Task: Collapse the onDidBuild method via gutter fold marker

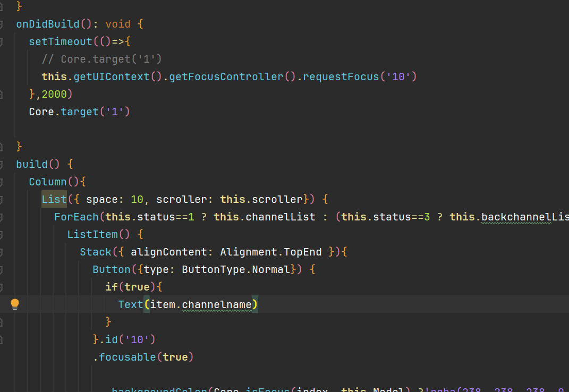Action: tap(2, 24)
